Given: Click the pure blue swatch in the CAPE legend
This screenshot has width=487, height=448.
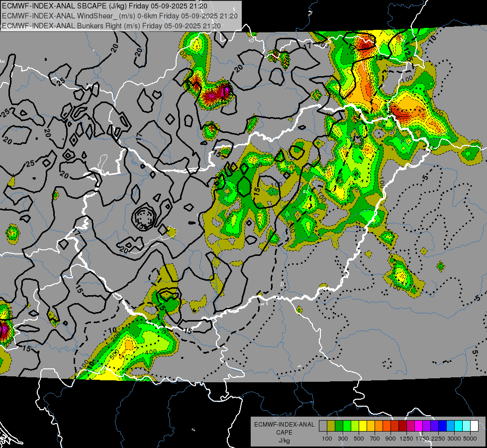Looking at the screenshot, I should pyautogui.click(x=443, y=426).
